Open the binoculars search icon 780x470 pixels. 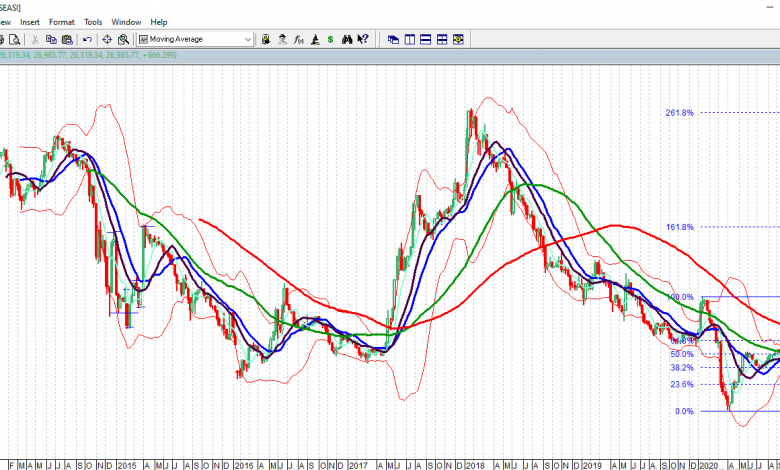click(x=347, y=40)
